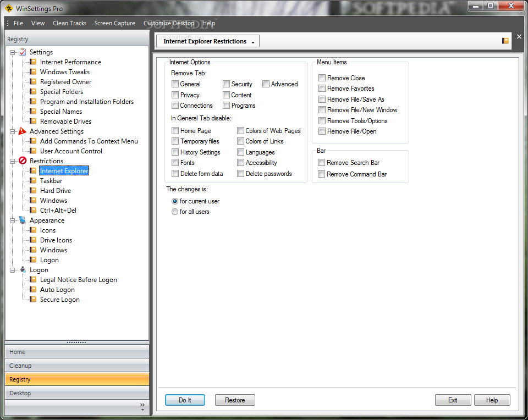Select the 'for all users' radio button
The width and height of the screenshot is (528, 420).
click(x=175, y=212)
